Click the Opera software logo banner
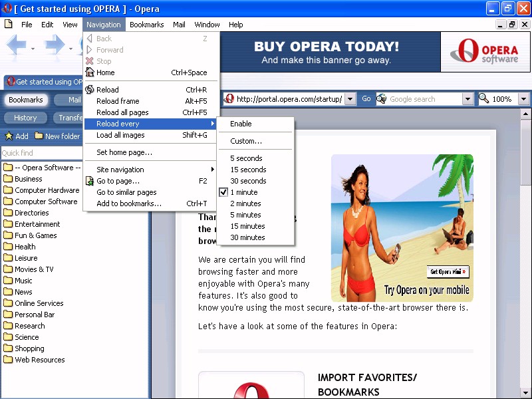The width and height of the screenshot is (532, 399). click(x=485, y=52)
